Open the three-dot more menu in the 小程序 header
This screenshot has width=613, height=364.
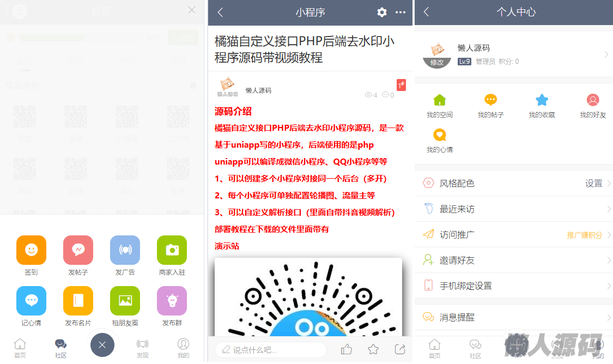[x=400, y=13]
